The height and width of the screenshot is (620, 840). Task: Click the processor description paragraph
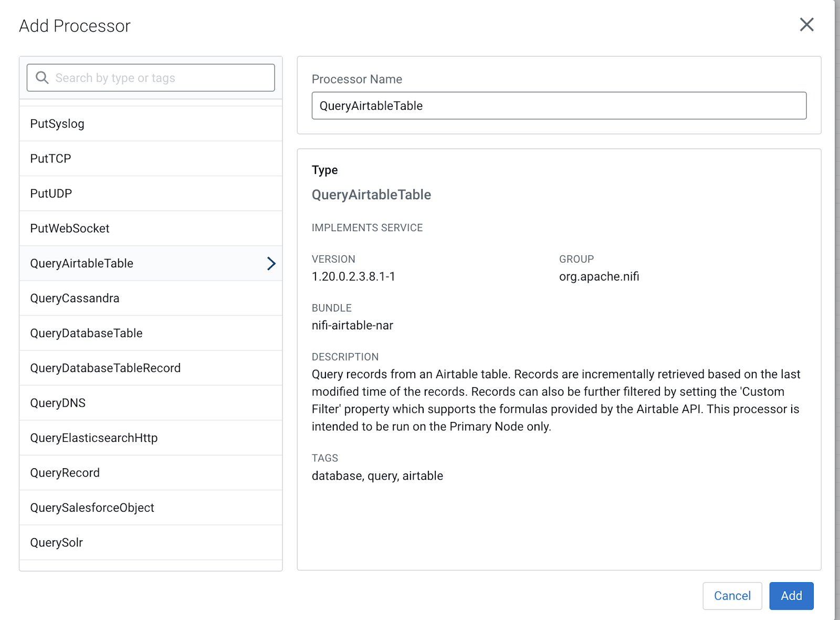coord(556,400)
